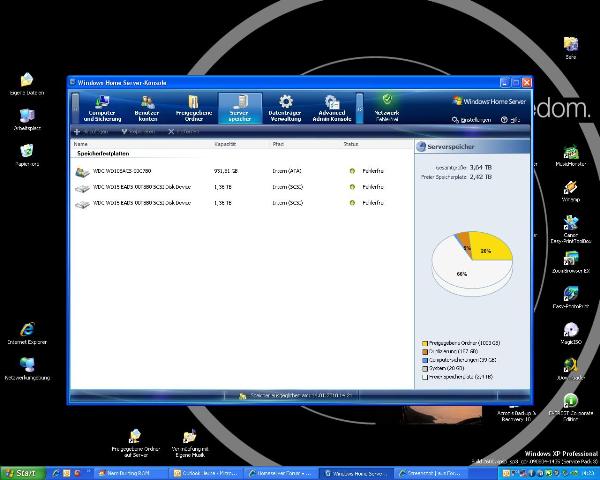Click the orange legend swatch (second entry)
Viewport: 600px width, 480px height.
[x=424, y=351]
